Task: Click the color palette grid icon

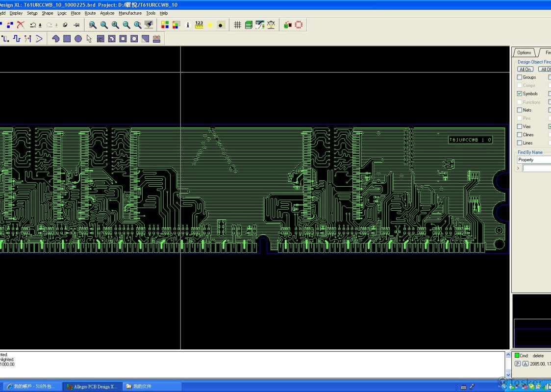Action: (165, 24)
